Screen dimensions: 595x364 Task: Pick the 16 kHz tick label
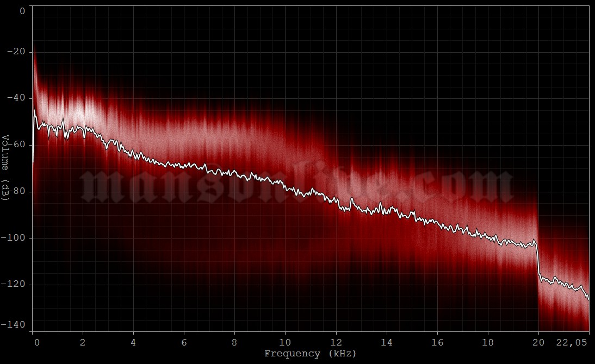point(437,343)
